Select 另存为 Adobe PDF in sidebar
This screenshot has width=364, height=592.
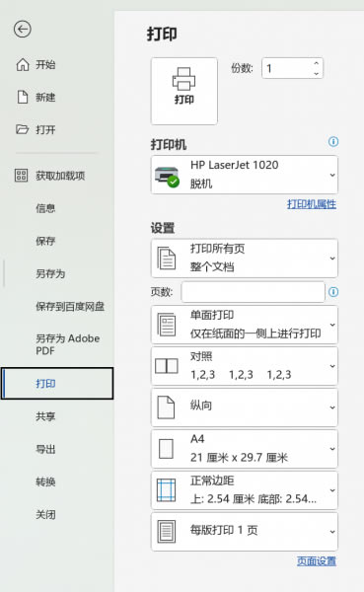(68, 344)
